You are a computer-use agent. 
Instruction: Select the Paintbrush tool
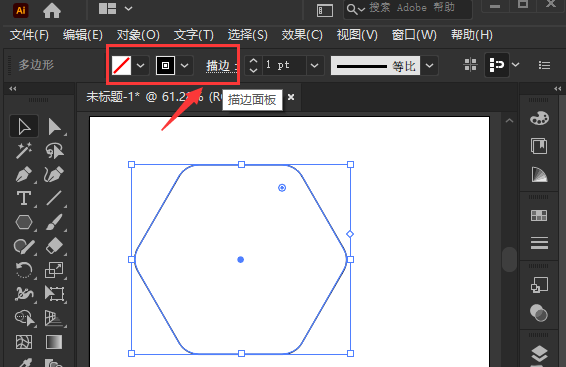[x=54, y=222]
